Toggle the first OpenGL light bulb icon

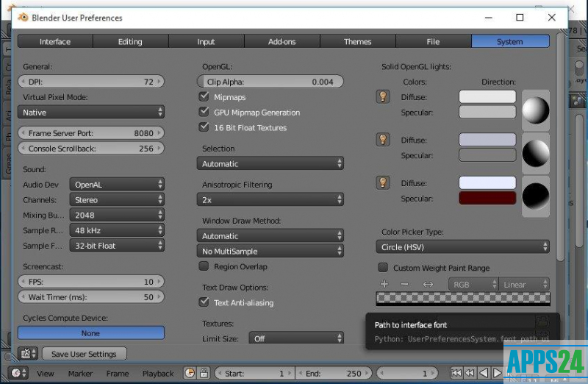pyautogui.click(x=383, y=97)
